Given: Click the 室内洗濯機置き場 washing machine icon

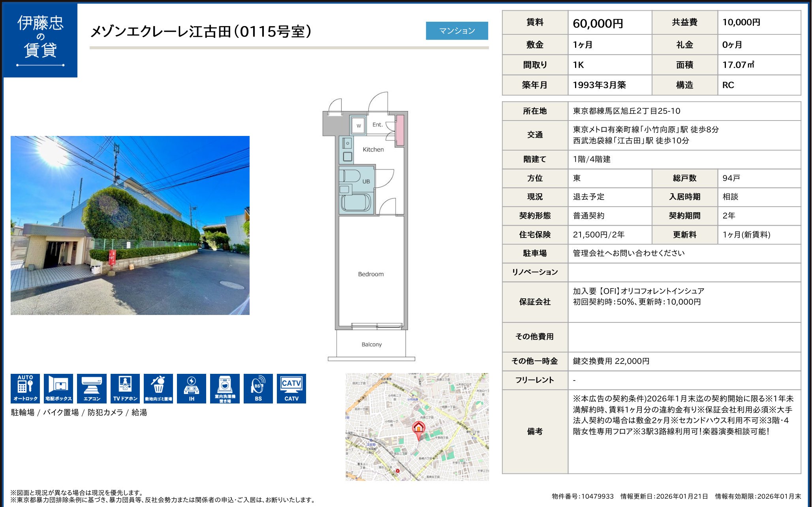Looking at the screenshot, I should coord(225,388).
